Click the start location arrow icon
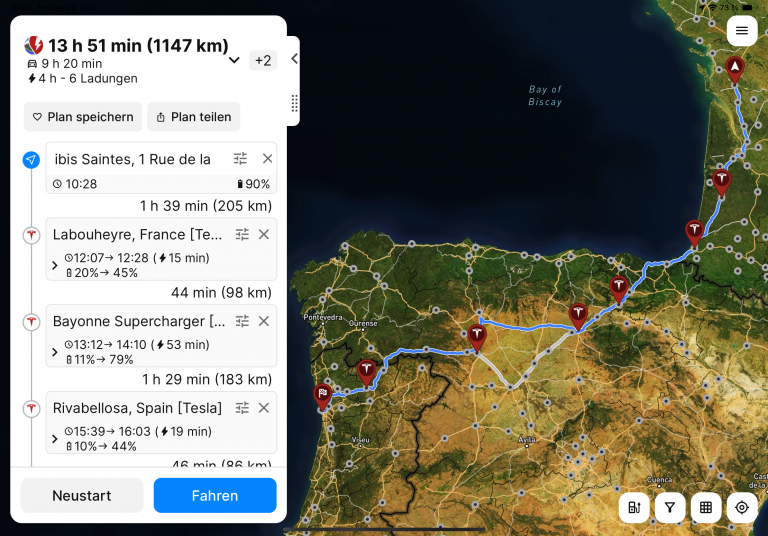768x536 pixels. pos(31,160)
